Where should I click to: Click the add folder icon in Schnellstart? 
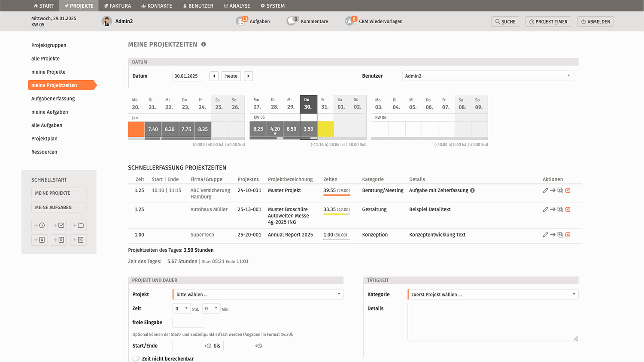(78, 225)
